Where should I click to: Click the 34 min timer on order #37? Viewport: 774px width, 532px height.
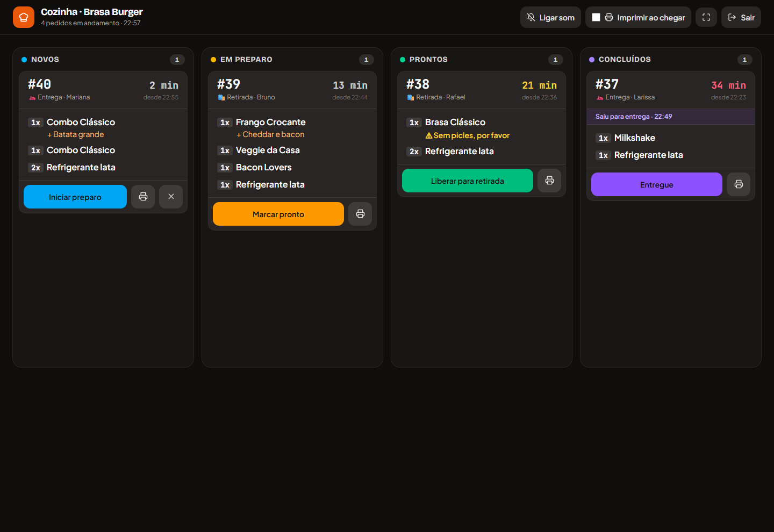[729, 85]
